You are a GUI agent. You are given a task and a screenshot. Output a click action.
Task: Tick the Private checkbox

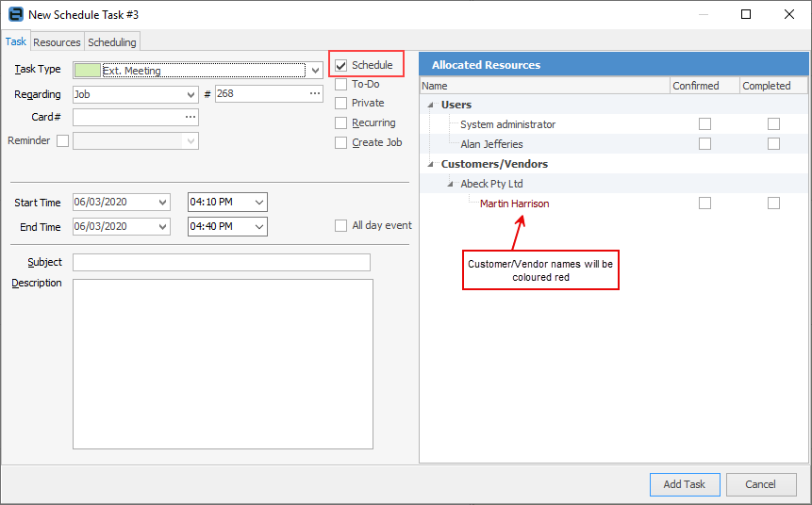click(340, 104)
